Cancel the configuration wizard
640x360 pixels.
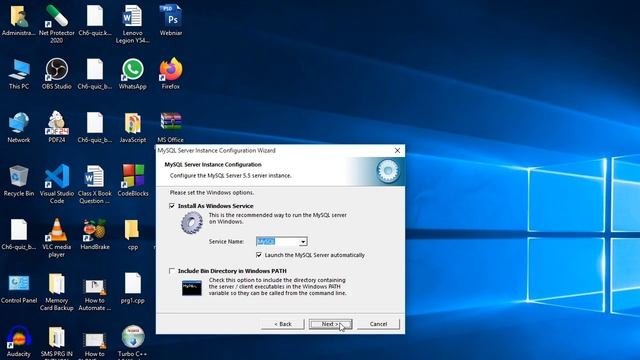coord(378,324)
